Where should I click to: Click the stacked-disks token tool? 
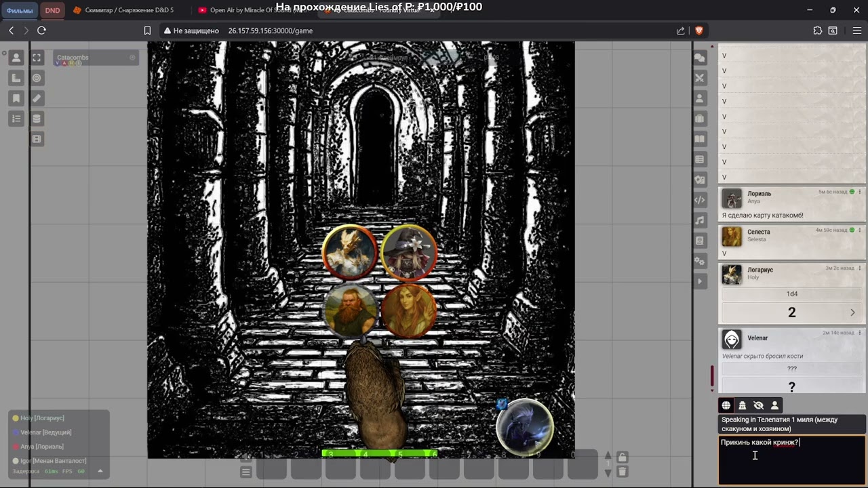click(x=37, y=119)
